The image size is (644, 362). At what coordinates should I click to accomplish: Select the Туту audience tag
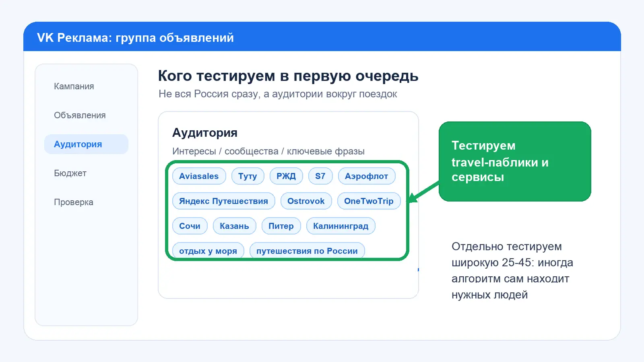coord(248,176)
